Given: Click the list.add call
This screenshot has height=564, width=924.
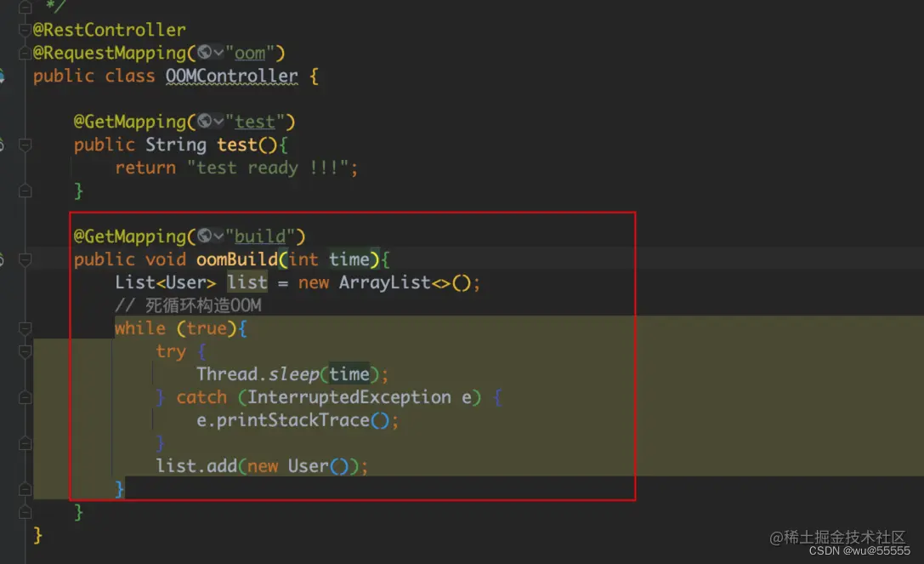Looking at the screenshot, I should 196,466.
